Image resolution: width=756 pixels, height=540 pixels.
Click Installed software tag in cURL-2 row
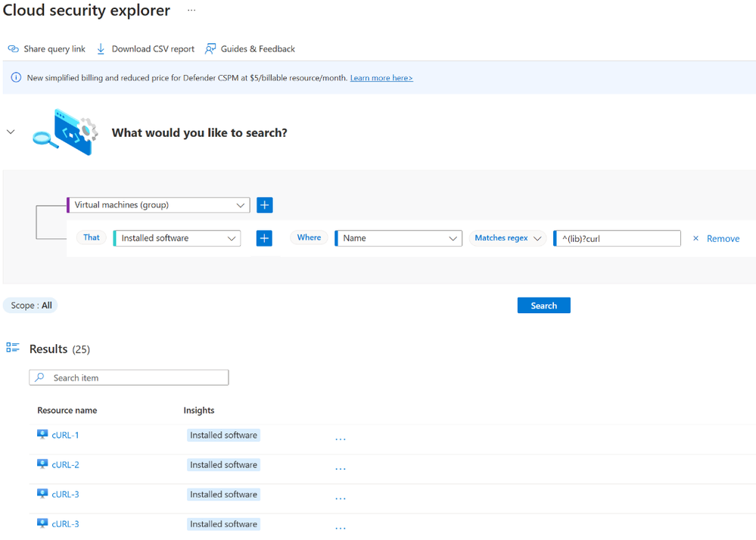point(224,465)
